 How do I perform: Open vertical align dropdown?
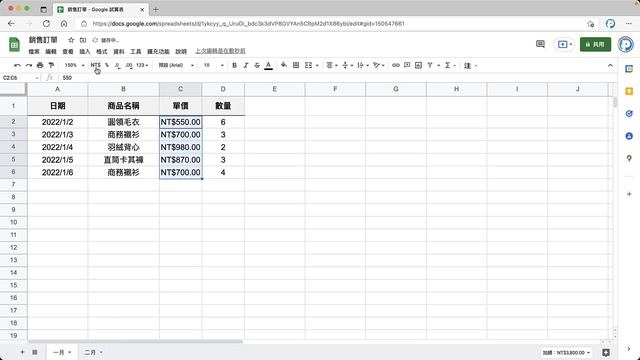347,65
